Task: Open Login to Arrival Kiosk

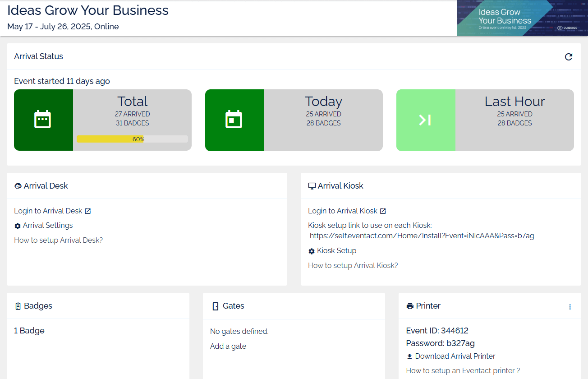Action: 342,210
